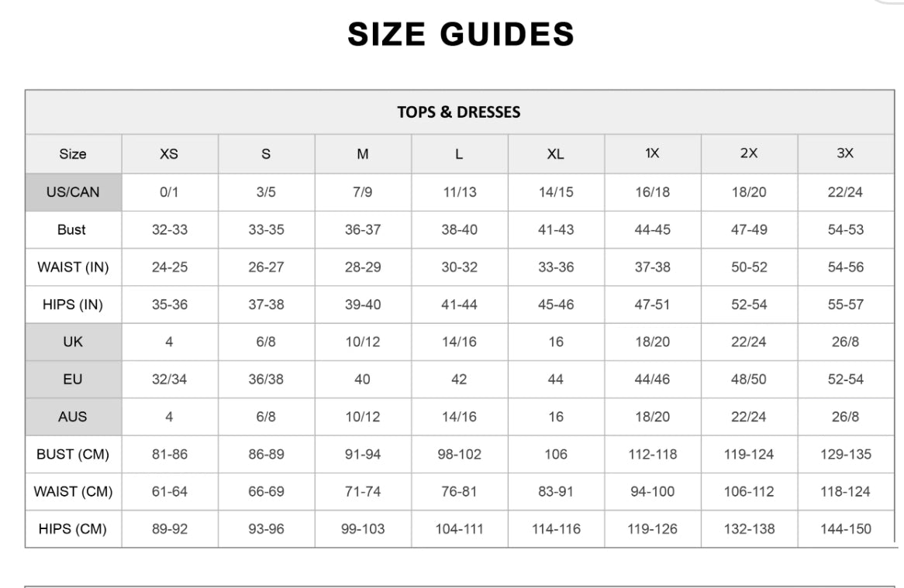Click the 2X US/CAN value 18/20

click(749, 192)
